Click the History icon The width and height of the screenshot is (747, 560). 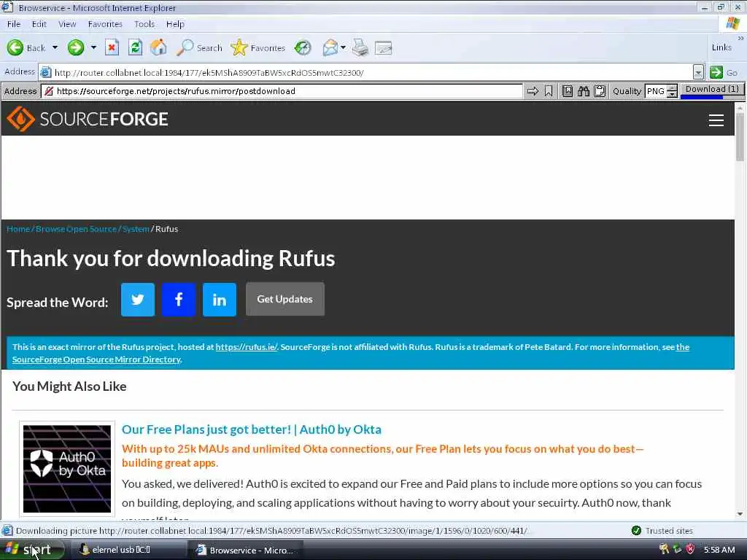coord(303,47)
